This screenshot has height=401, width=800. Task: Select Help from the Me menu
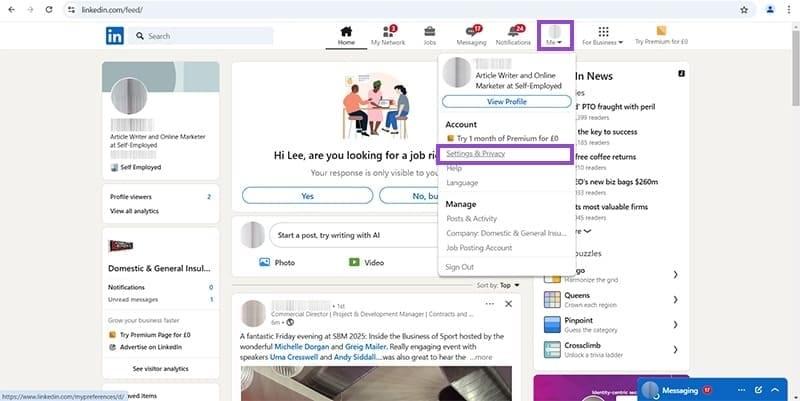point(454,168)
